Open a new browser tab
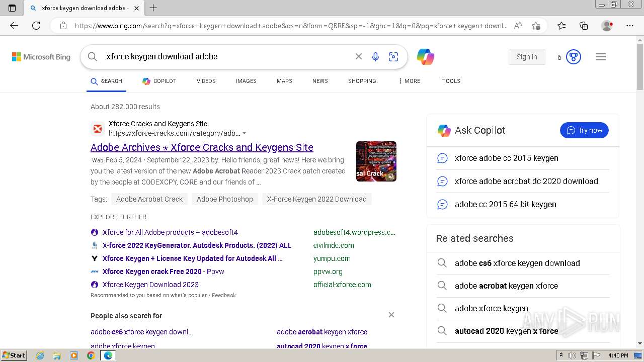 [153, 8]
